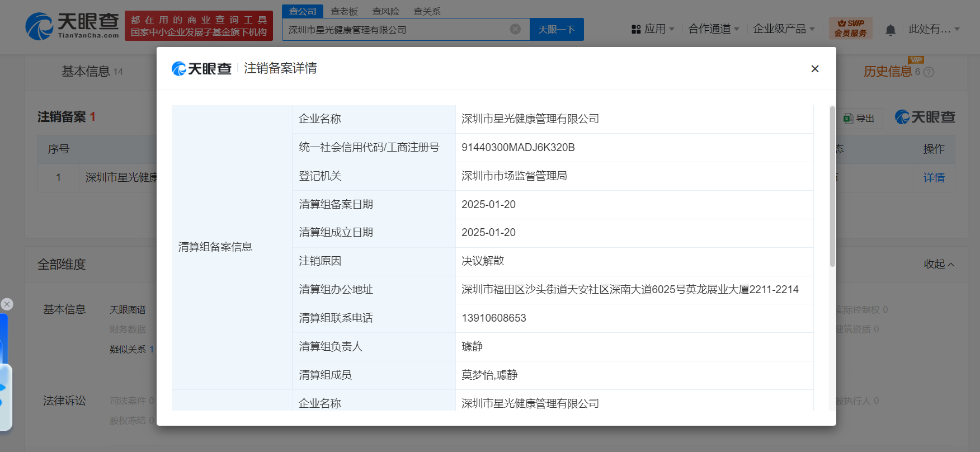Expand the 合作通道 dropdown
This screenshot has width=980, height=452.
(x=714, y=29)
